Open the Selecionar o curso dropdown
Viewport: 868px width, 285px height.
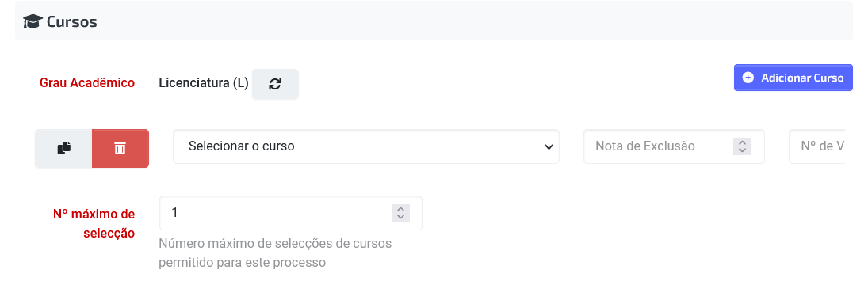(366, 146)
